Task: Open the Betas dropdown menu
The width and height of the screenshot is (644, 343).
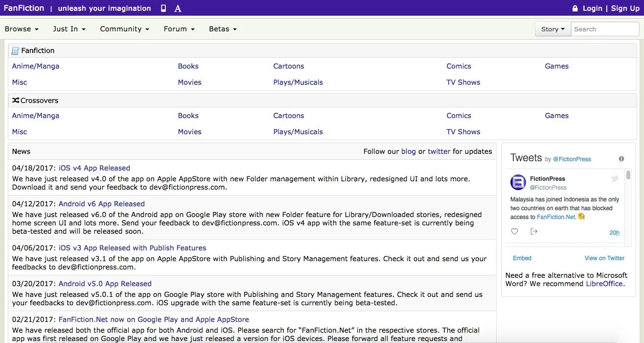Action: [x=223, y=29]
